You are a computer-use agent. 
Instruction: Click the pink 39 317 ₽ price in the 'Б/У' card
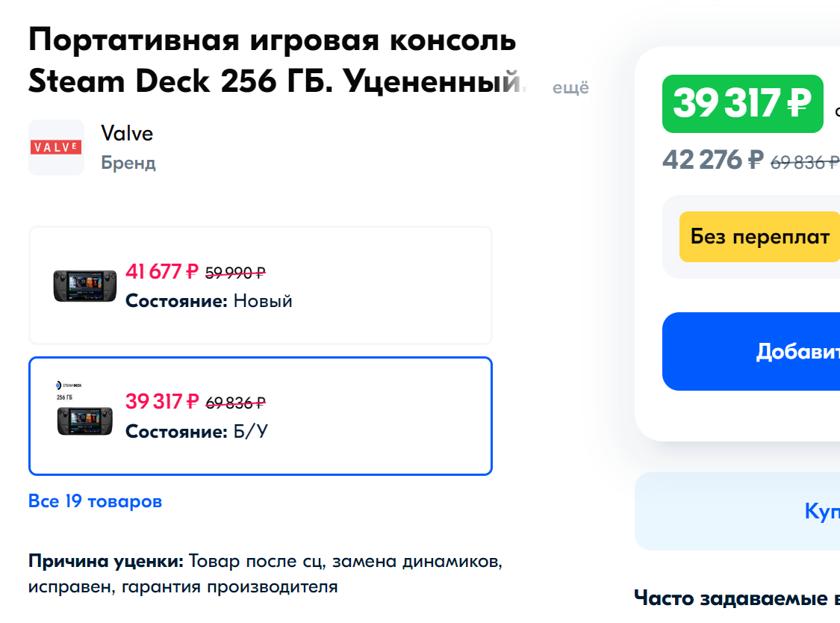(x=162, y=402)
